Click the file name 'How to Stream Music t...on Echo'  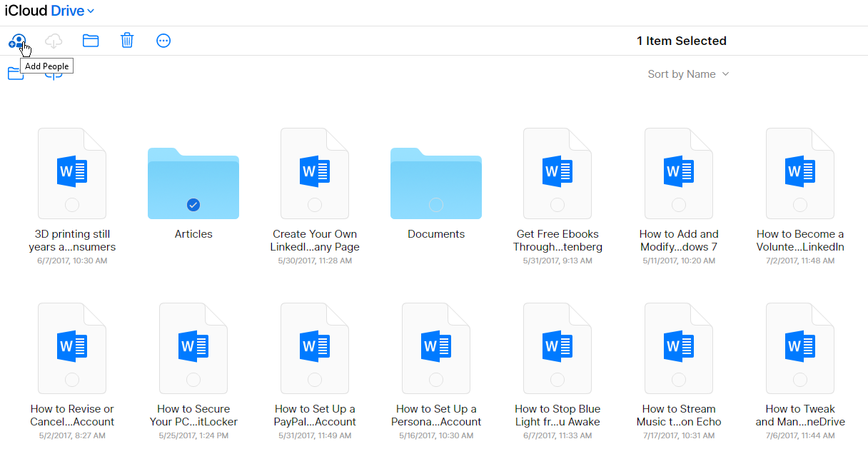679,415
